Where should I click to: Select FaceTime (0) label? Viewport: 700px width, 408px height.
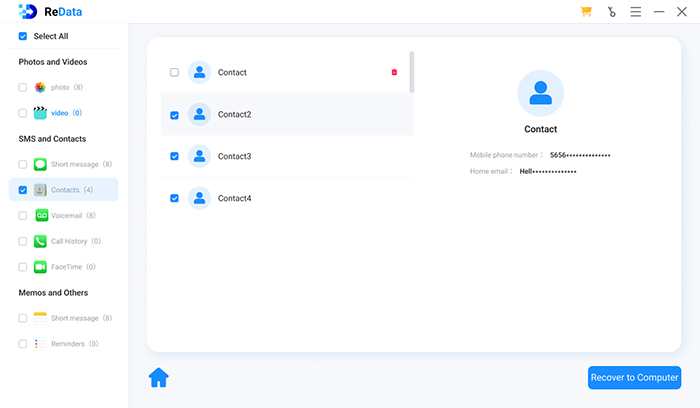click(73, 267)
